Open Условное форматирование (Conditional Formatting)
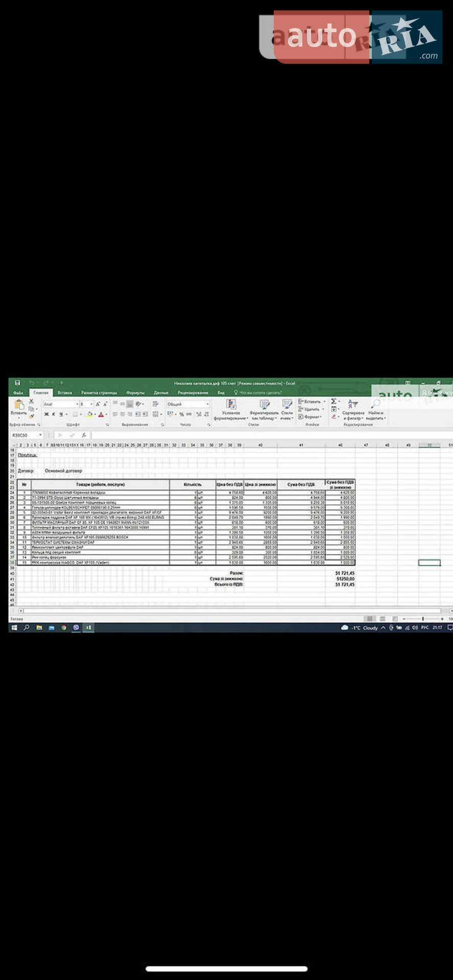Image resolution: width=453 pixels, height=980 pixels. click(x=231, y=410)
